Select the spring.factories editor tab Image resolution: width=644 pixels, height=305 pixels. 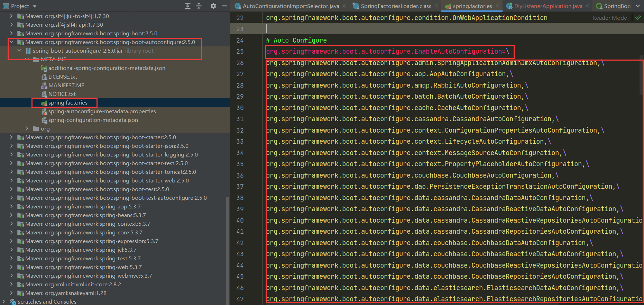click(469, 6)
